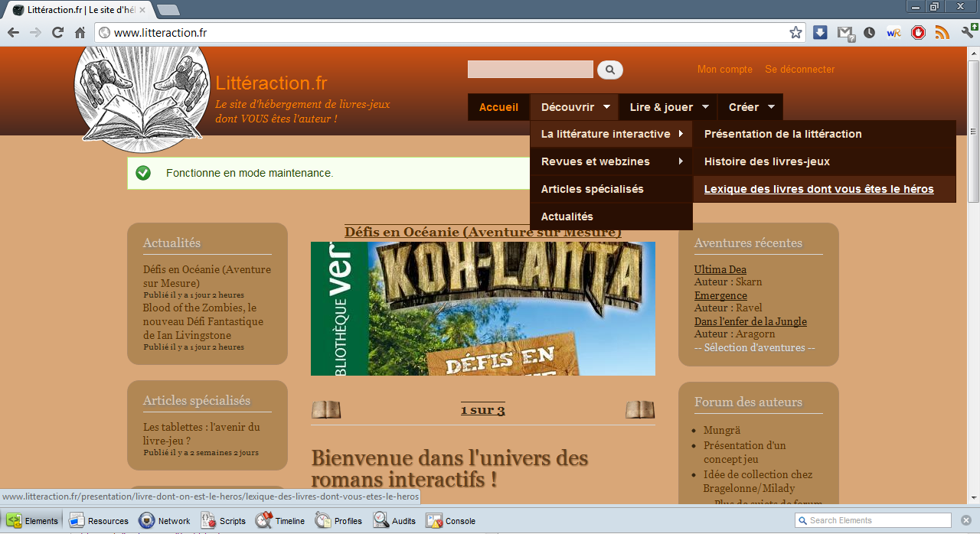Open 'Les tablettes : l'avenir du livre-jeu ?' article
Screen dimensions: 980x534
pos(201,434)
